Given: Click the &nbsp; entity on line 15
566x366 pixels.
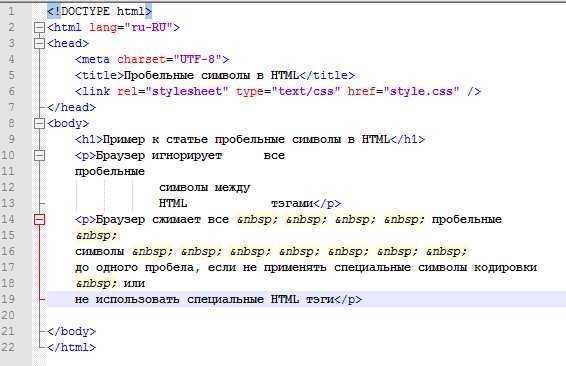Looking at the screenshot, I should [x=96, y=236].
